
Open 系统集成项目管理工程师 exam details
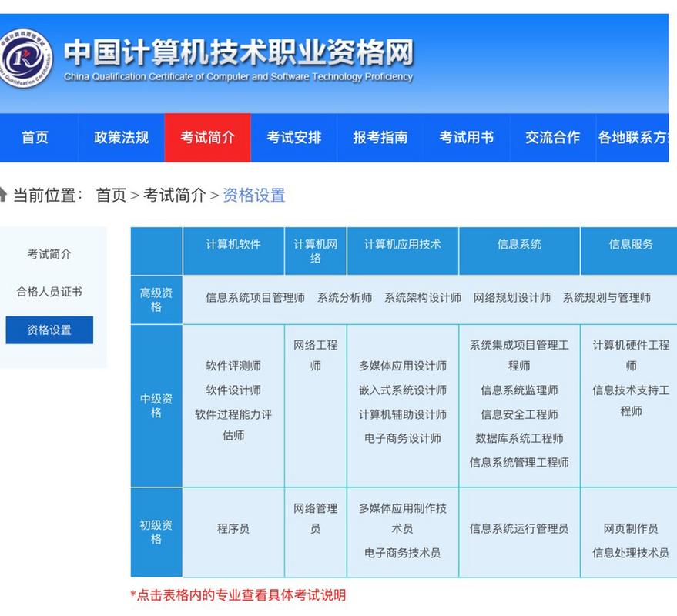point(519,355)
